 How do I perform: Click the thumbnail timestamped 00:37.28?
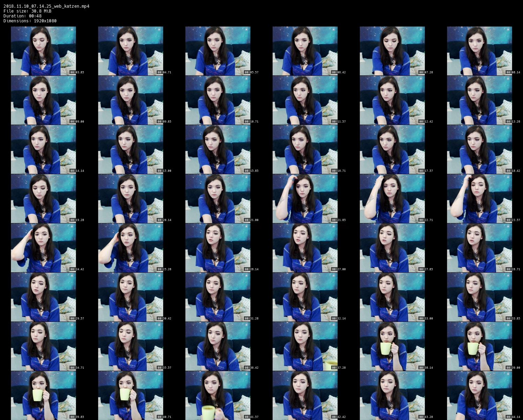[305, 346]
